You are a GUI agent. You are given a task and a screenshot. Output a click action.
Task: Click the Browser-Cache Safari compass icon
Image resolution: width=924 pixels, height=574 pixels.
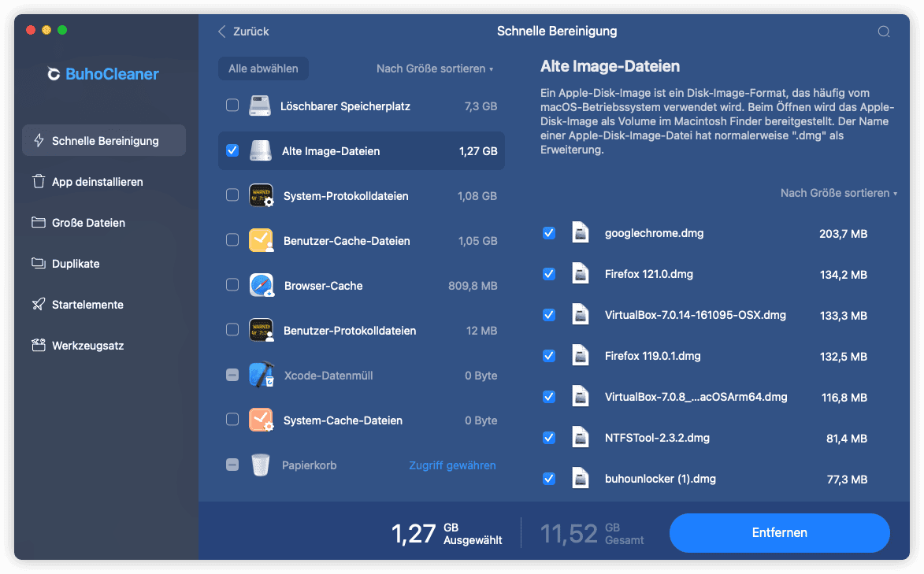tap(261, 285)
